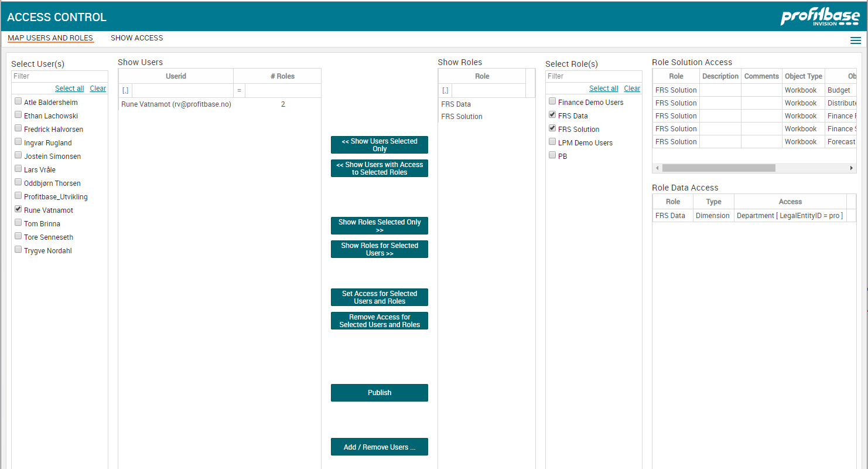Check Tom Brinna checkbox
This screenshot has width=868, height=469.
[x=18, y=223]
